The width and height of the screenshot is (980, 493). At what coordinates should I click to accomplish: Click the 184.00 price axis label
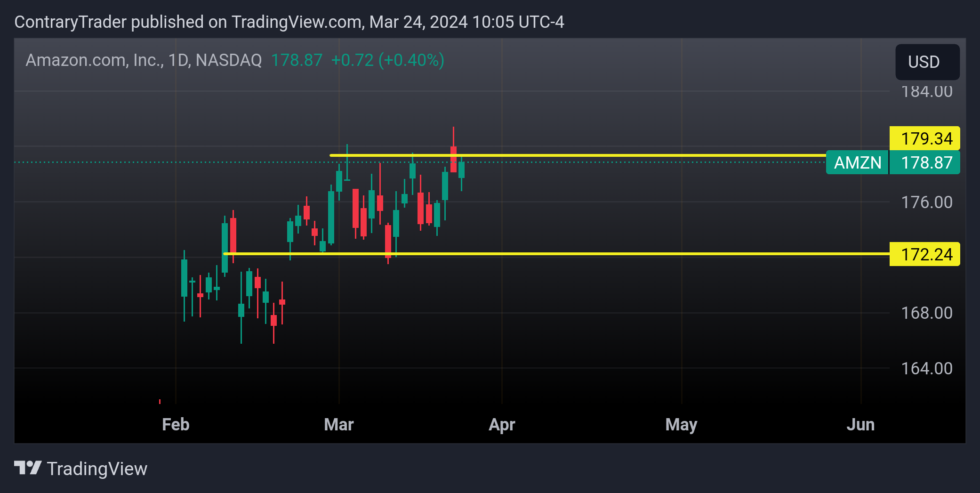coord(926,92)
